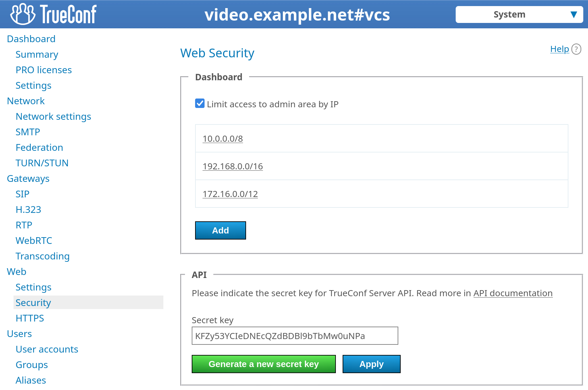
Task: Open the Gateways section
Action: pyautogui.click(x=28, y=178)
